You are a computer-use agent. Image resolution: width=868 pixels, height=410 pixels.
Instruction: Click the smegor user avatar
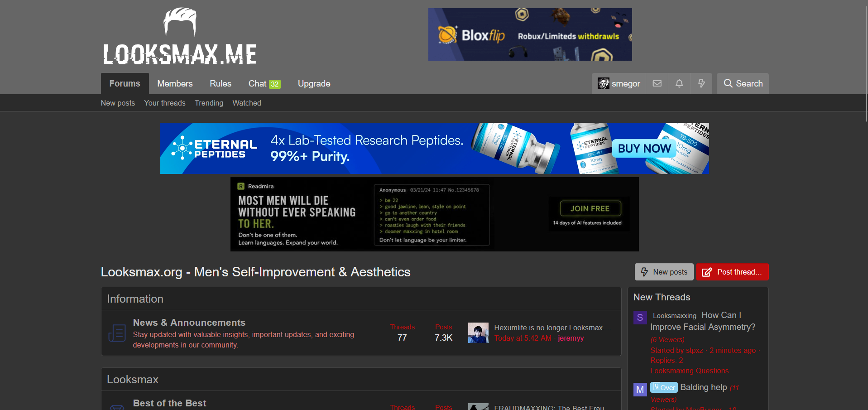tap(604, 83)
